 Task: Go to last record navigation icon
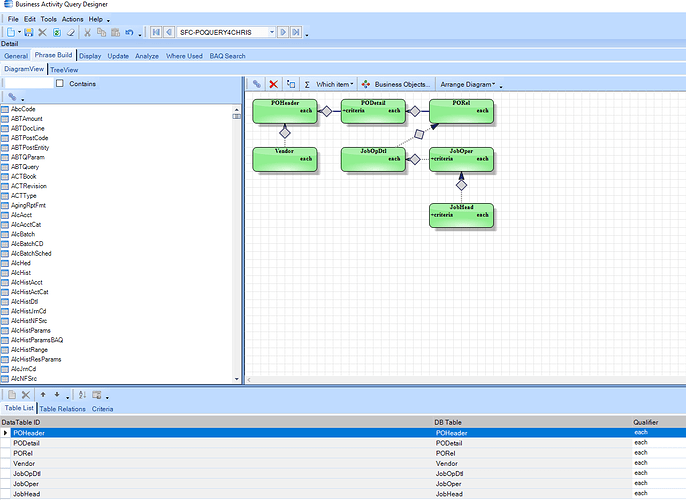[296, 32]
